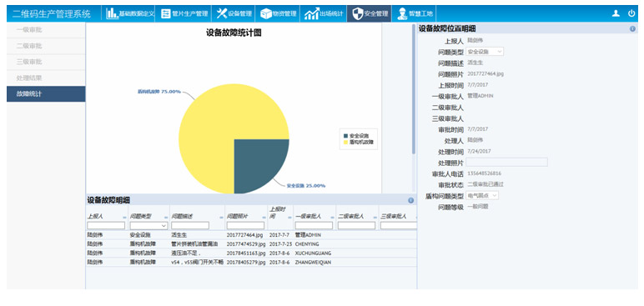644x306 pixels.
Task: Click the 盾构机故障 75.00% chart label
Action: coord(159,92)
